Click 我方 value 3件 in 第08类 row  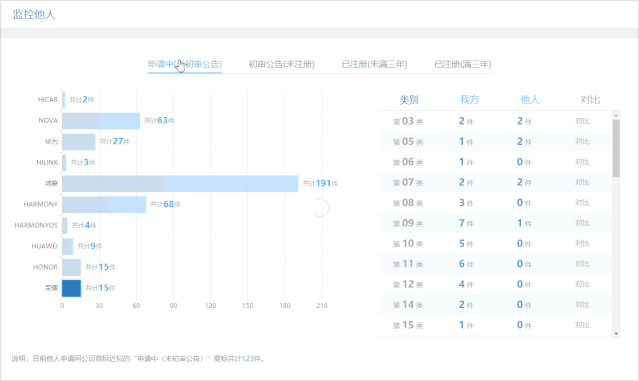point(466,203)
